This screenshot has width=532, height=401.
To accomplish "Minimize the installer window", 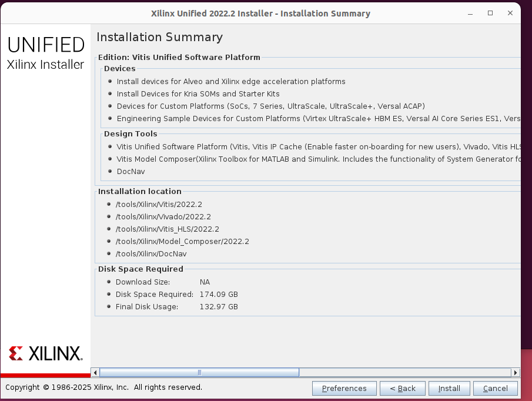I will (470, 14).
